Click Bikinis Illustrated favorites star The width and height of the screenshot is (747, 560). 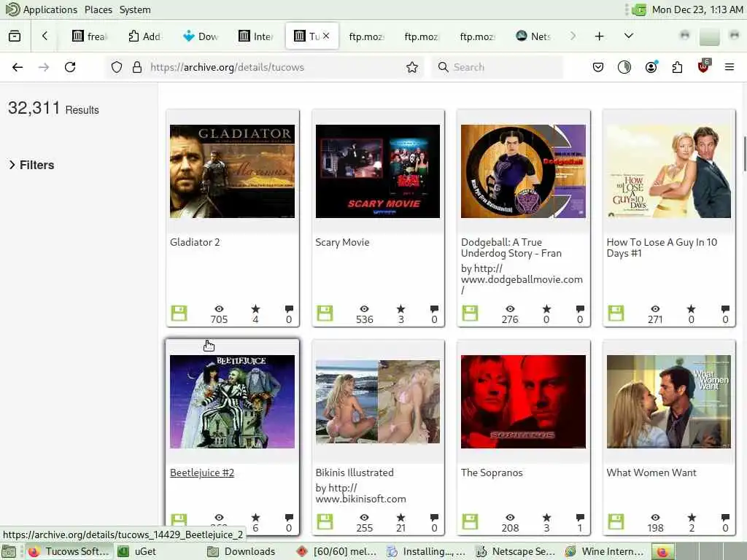pyautogui.click(x=401, y=517)
